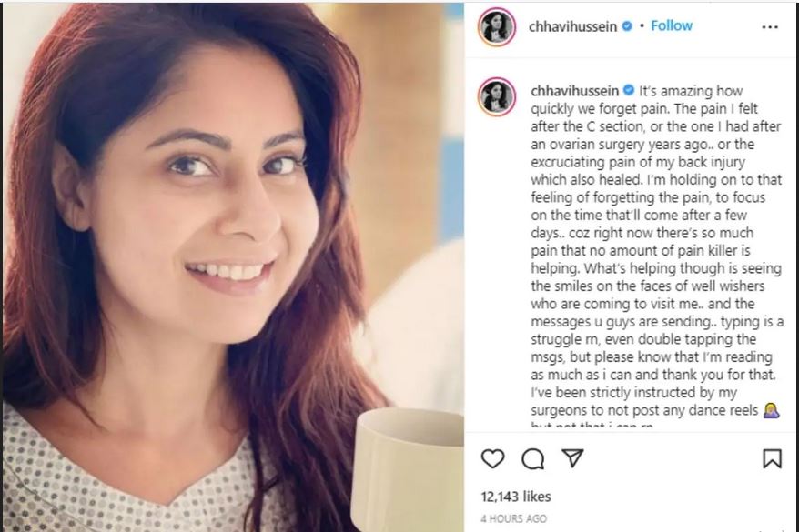
Task: Click the caption text starting "It's amazing how"
Action: pos(657,250)
